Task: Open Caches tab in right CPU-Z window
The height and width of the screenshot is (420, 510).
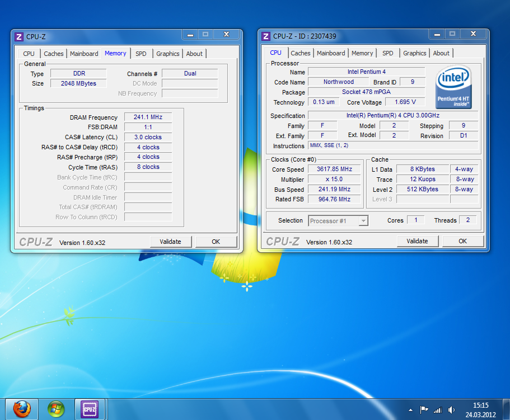Action: [301, 53]
